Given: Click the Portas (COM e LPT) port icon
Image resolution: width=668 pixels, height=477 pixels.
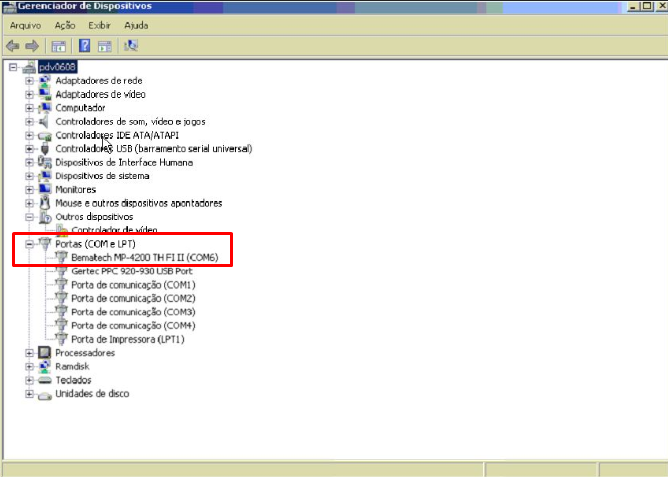Looking at the screenshot, I should [45, 244].
